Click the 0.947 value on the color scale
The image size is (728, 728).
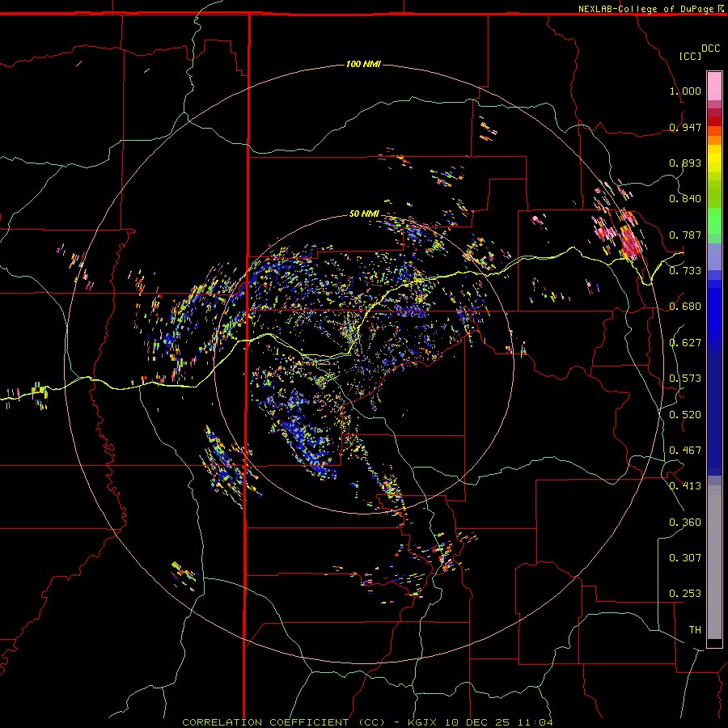coord(685,127)
